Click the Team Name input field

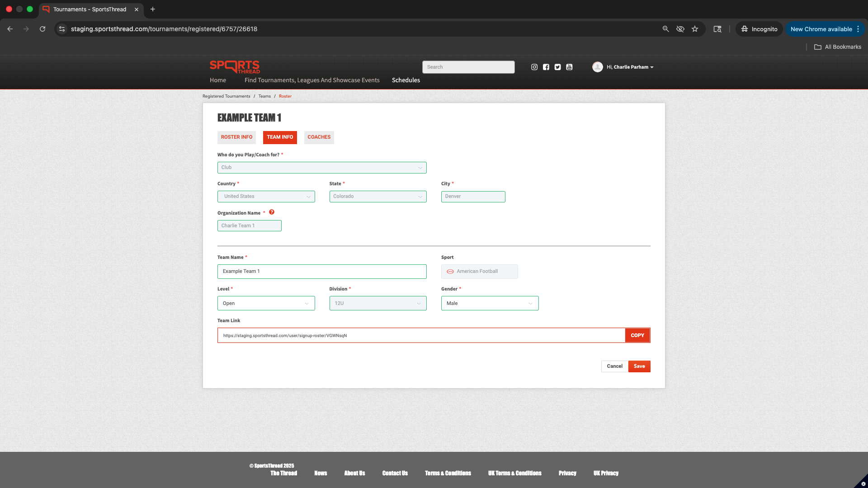(x=321, y=272)
